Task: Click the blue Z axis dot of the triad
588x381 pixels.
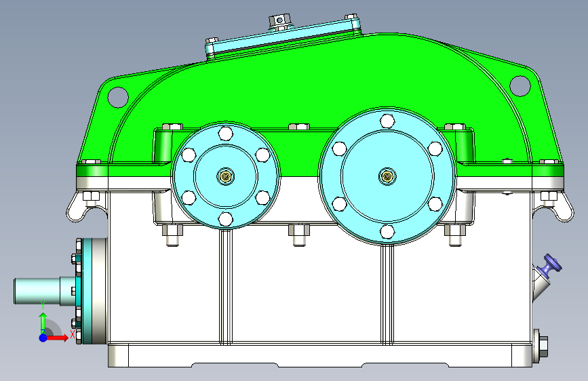Action: click(x=43, y=338)
